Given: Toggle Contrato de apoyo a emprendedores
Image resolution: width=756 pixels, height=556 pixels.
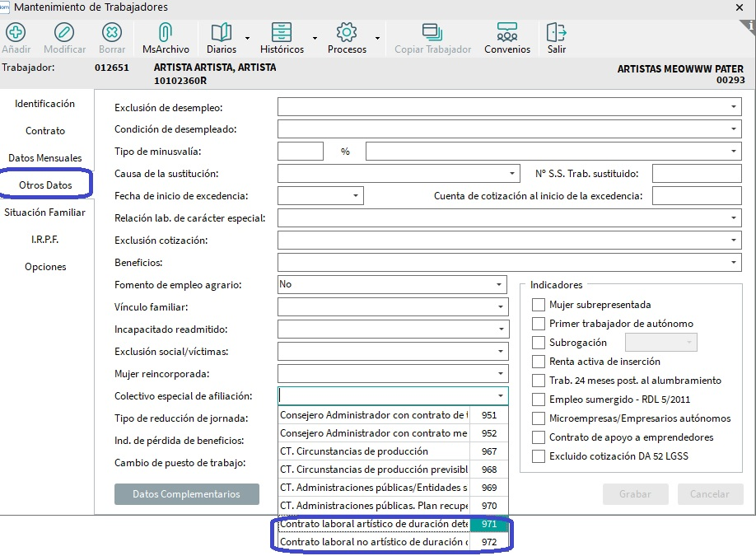Looking at the screenshot, I should pyautogui.click(x=539, y=437).
